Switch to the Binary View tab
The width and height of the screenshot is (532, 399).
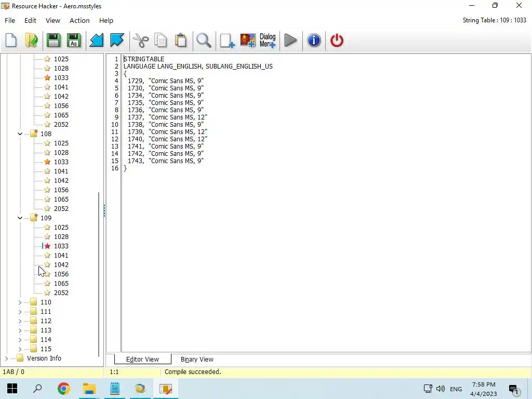point(197,360)
